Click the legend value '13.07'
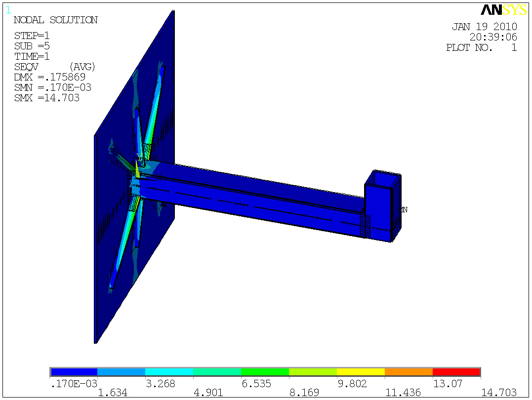 click(x=448, y=384)
